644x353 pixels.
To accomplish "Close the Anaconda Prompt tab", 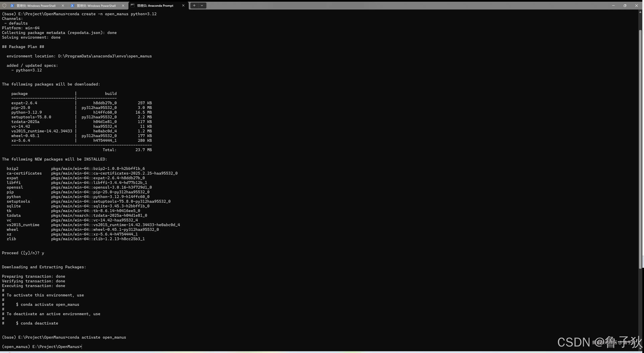I will (183, 6).
